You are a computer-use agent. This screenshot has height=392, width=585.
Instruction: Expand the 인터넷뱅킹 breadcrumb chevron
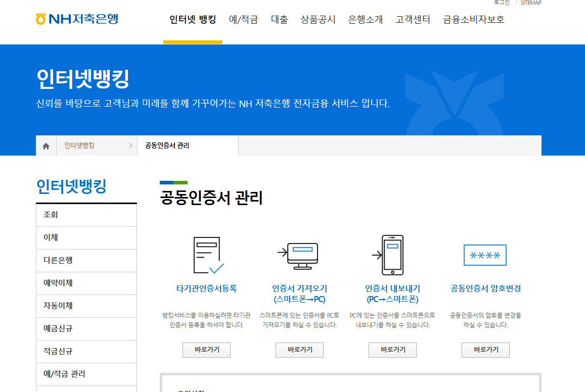tap(130, 145)
